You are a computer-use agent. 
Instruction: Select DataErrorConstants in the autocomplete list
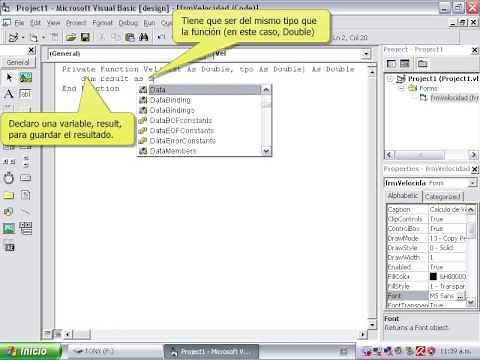pos(199,141)
